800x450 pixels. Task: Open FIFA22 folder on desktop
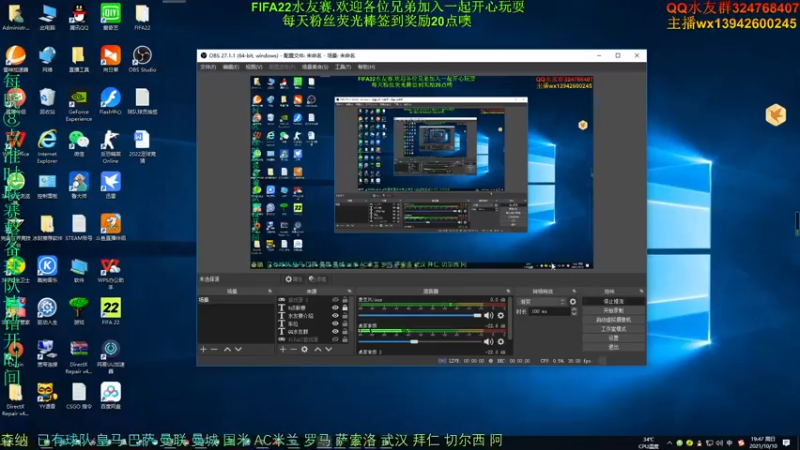coord(142,17)
